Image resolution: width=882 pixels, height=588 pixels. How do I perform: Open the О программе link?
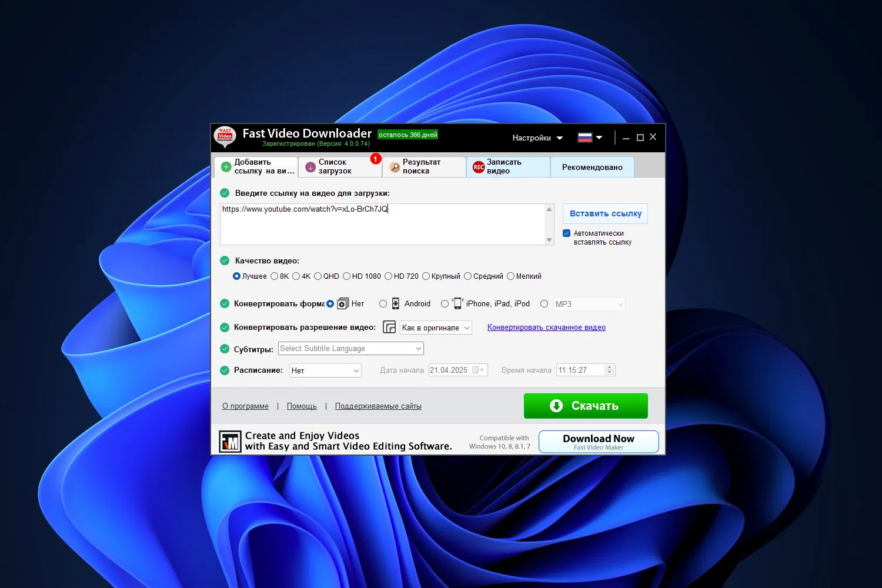tap(245, 406)
